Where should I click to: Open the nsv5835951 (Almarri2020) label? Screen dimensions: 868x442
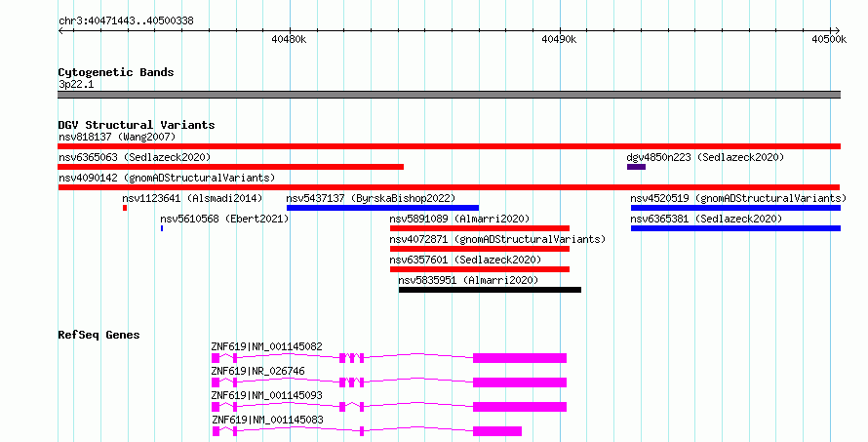(468, 280)
